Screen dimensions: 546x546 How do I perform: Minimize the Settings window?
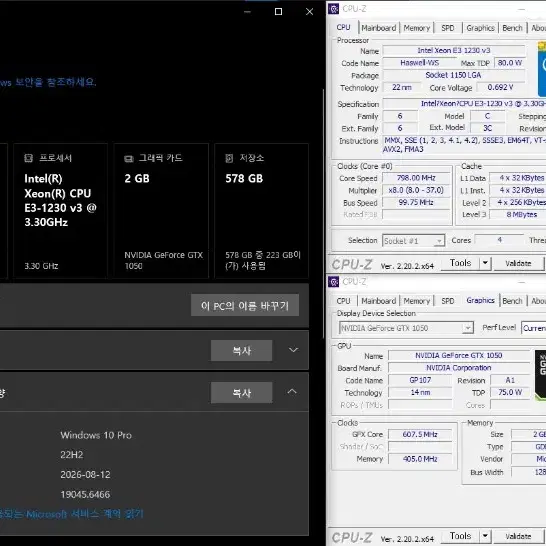(247, 12)
